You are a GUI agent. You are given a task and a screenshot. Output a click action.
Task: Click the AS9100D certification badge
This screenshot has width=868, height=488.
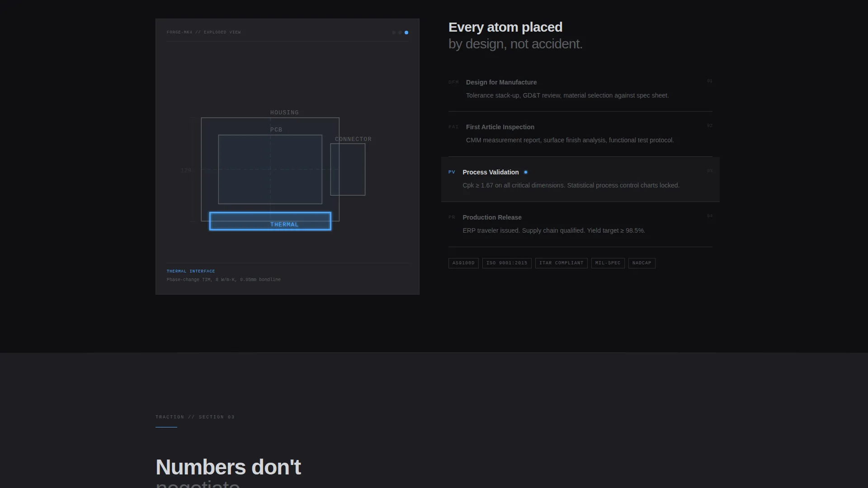(463, 263)
